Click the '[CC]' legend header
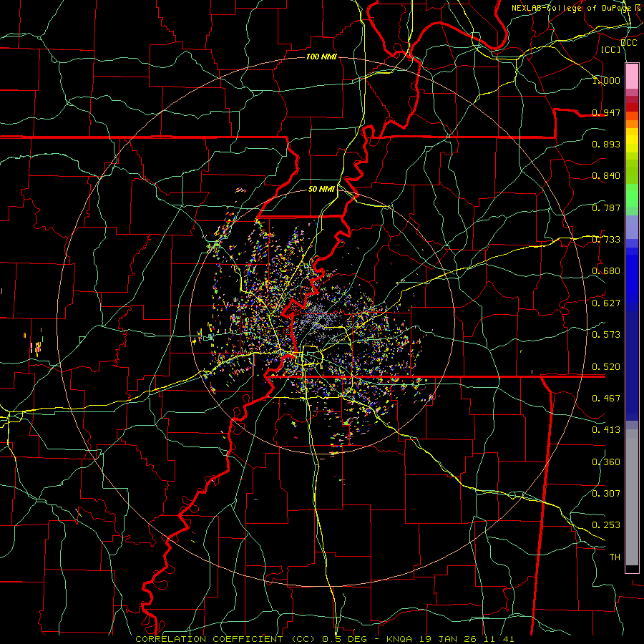Screen dimensions: 644x644 (610, 49)
